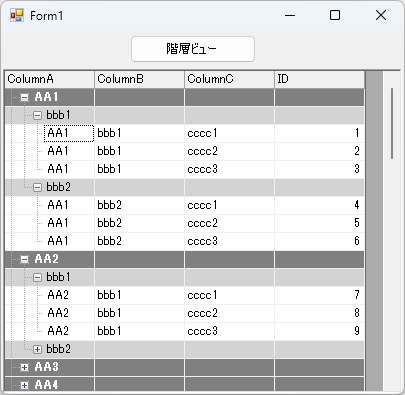Select cccc2 cell in row ID 5
Image resolution: width=405 pixels, height=395 pixels.
click(229, 223)
